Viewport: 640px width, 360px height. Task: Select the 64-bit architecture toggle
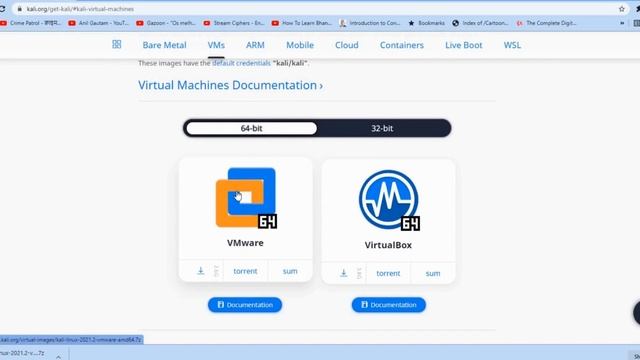click(x=251, y=128)
